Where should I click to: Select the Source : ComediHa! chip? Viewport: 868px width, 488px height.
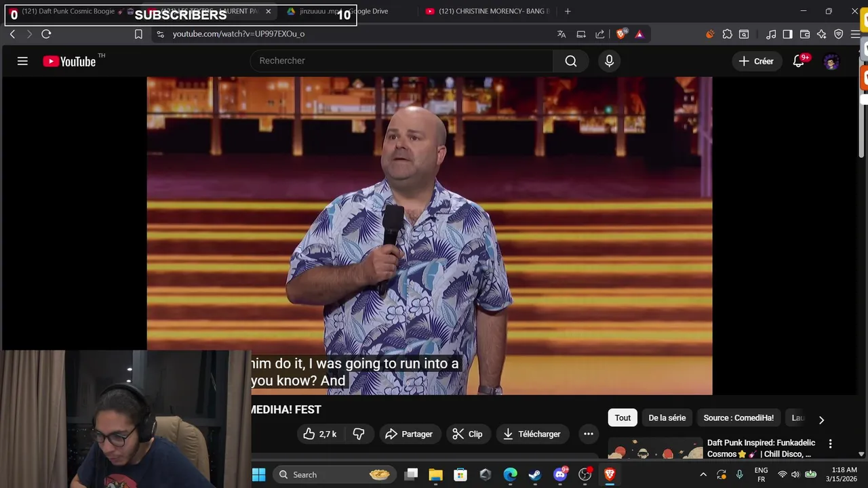pos(738,418)
